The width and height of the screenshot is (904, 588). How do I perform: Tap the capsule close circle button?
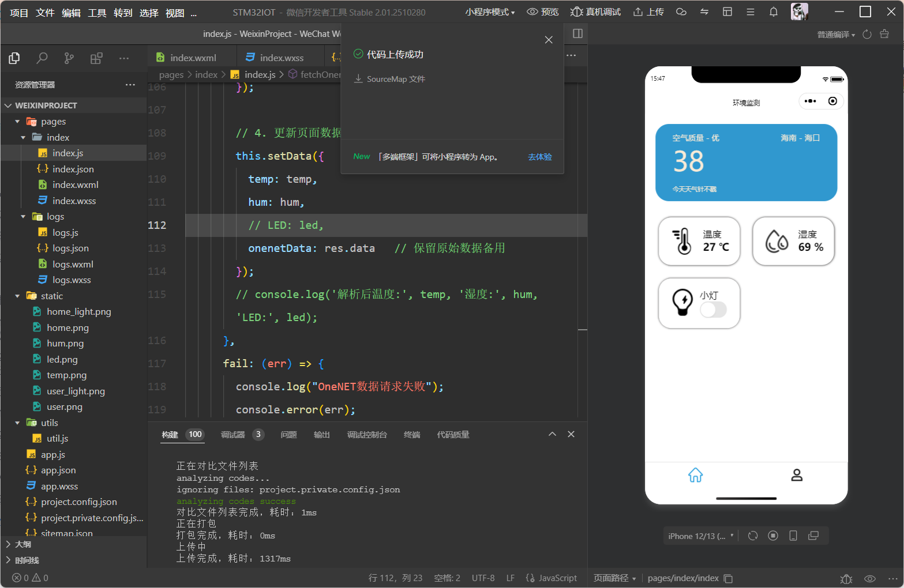(x=832, y=101)
